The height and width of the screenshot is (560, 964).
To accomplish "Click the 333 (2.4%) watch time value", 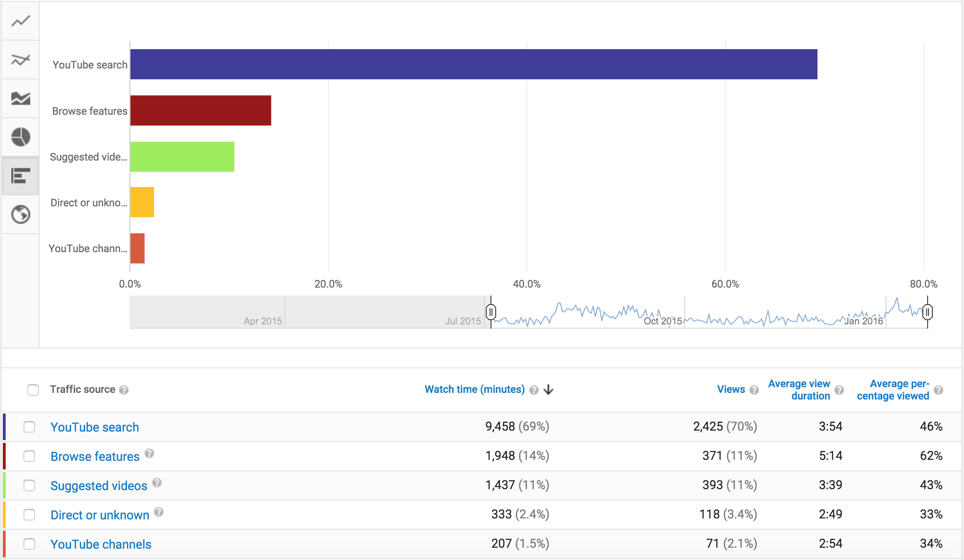I will (x=520, y=514).
